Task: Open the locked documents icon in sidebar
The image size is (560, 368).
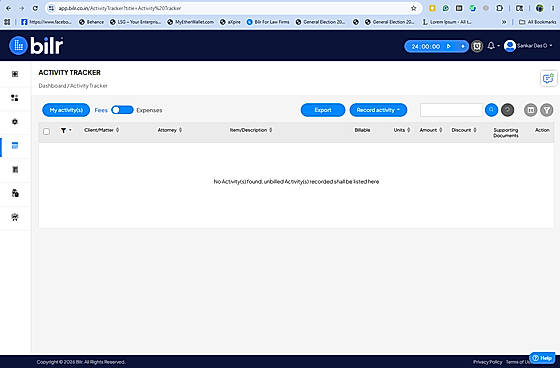Action: (15, 193)
